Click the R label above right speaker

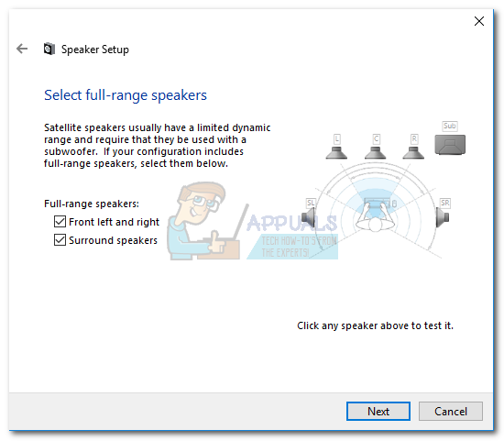click(x=414, y=139)
